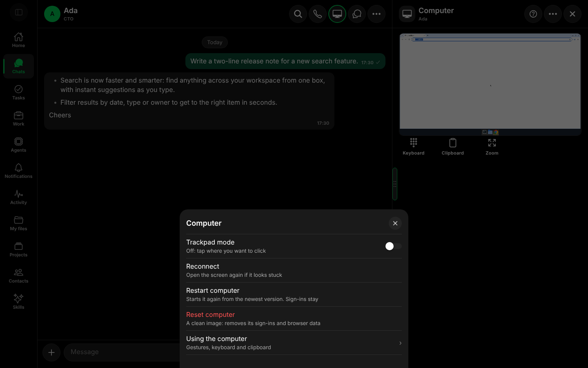Open the Home section
The height and width of the screenshot is (368, 588).
pyautogui.click(x=18, y=40)
